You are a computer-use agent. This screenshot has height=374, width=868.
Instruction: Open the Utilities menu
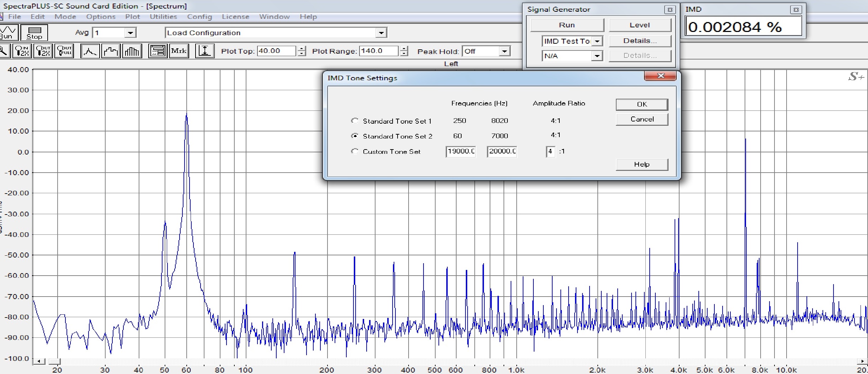(163, 17)
